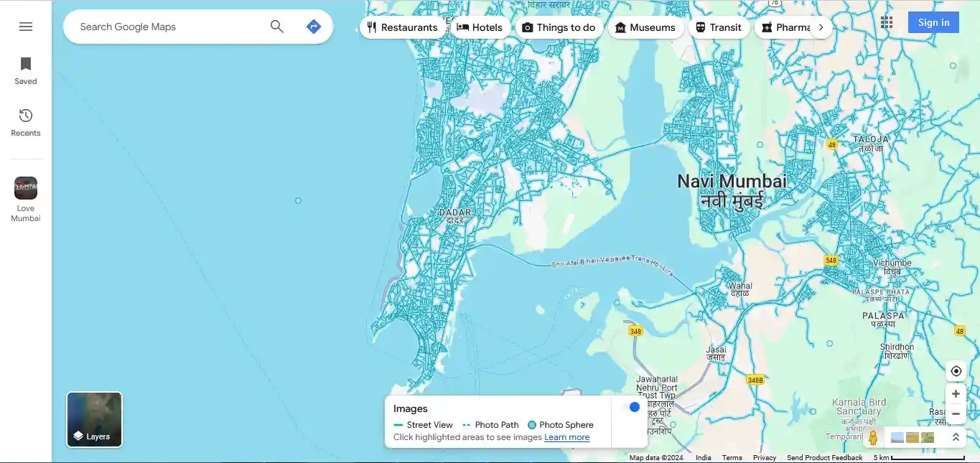Click the India region link
Viewport: 980px width, 463px height.
pyautogui.click(x=704, y=458)
